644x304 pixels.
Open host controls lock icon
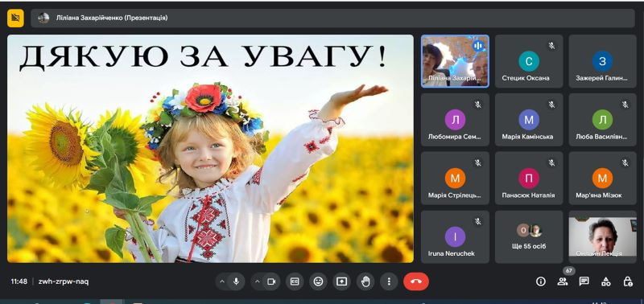click(627, 281)
